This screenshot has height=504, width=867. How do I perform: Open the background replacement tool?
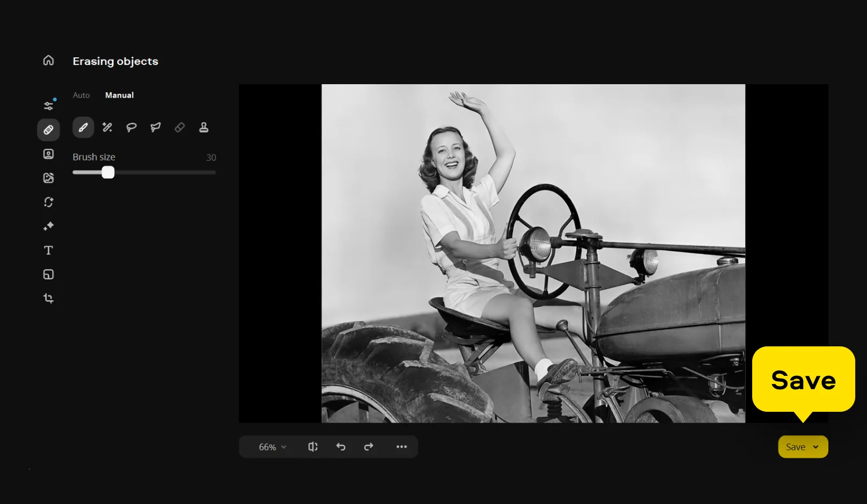48,178
